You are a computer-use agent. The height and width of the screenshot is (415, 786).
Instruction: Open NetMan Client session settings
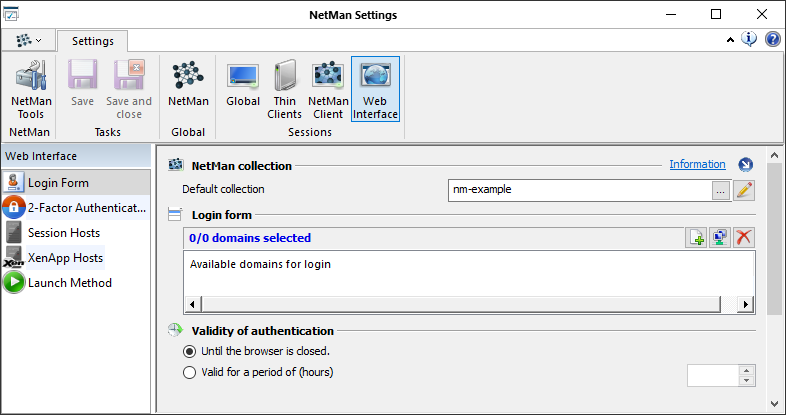[x=328, y=90]
